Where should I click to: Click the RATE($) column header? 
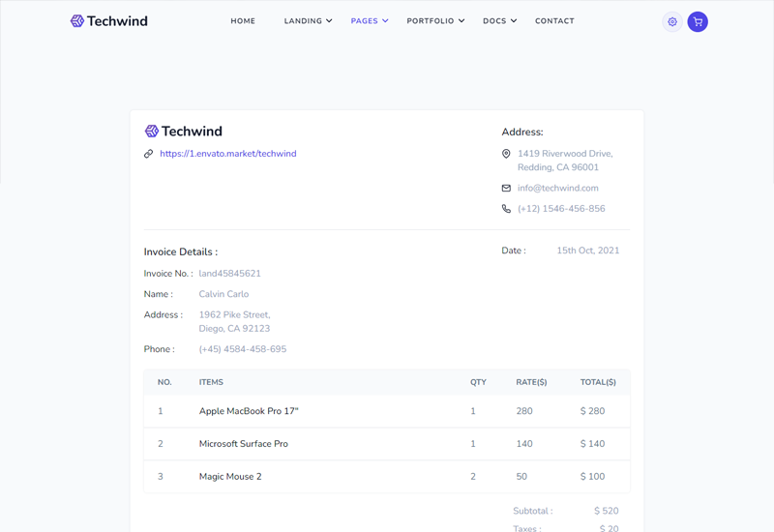pos(531,382)
